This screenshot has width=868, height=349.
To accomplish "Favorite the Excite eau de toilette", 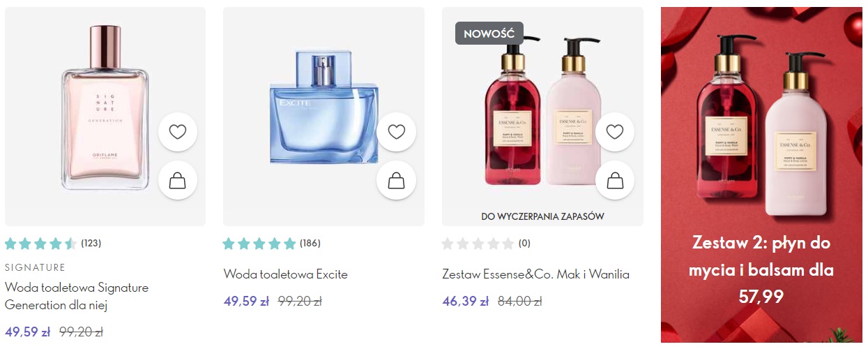I will (x=396, y=132).
